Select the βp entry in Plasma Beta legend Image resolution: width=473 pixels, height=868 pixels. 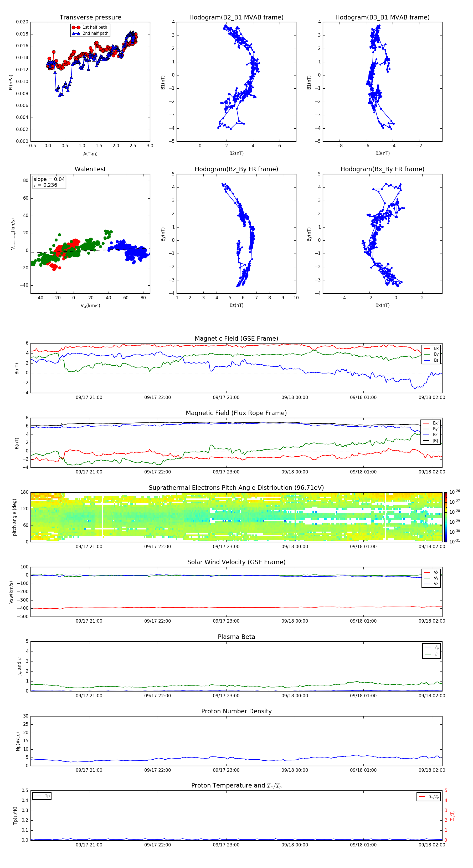431,647
